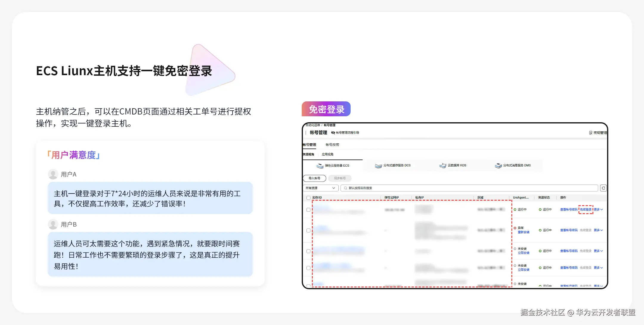This screenshot has width=644, height=325.
Task: Click 用户A avatar icon
Action: [x=53, y=174]
